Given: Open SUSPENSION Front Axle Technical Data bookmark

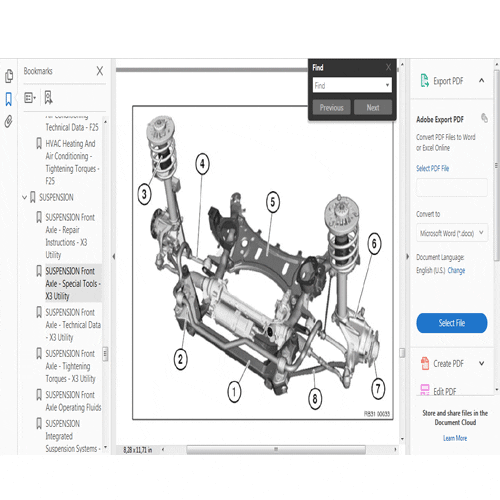Looking at the screenshot, I should (73, 325).
